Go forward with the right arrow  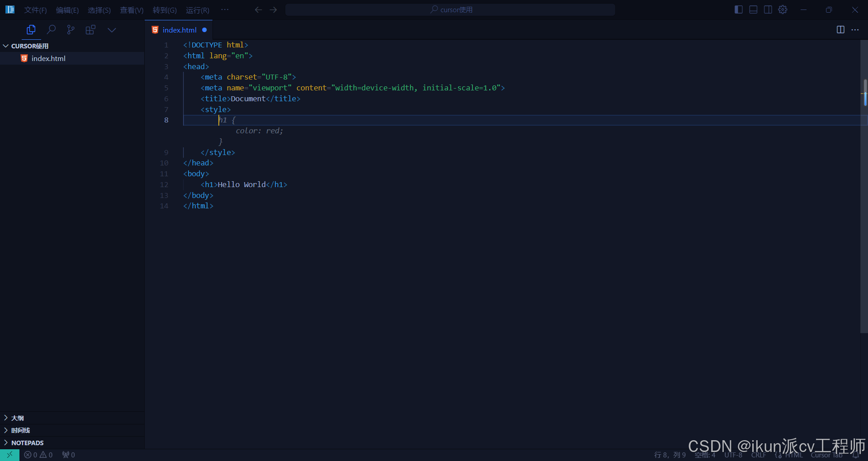(273, 9)
